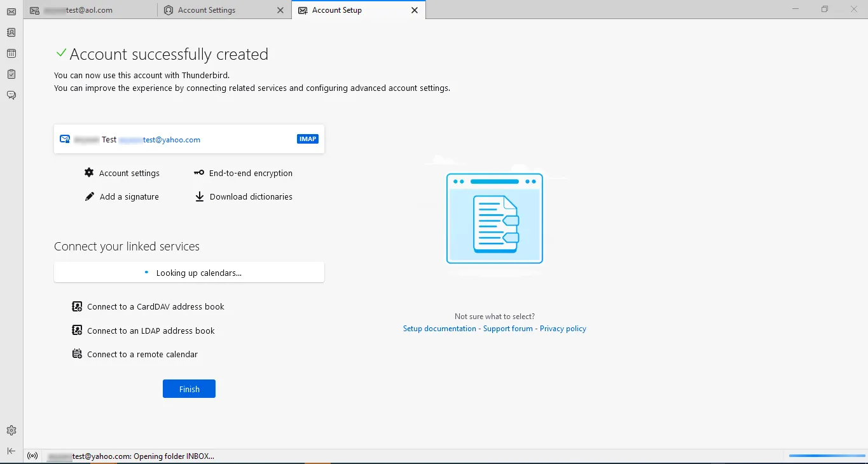
Task: Open End-to-end encryption settings
Action: coord(251,173)
